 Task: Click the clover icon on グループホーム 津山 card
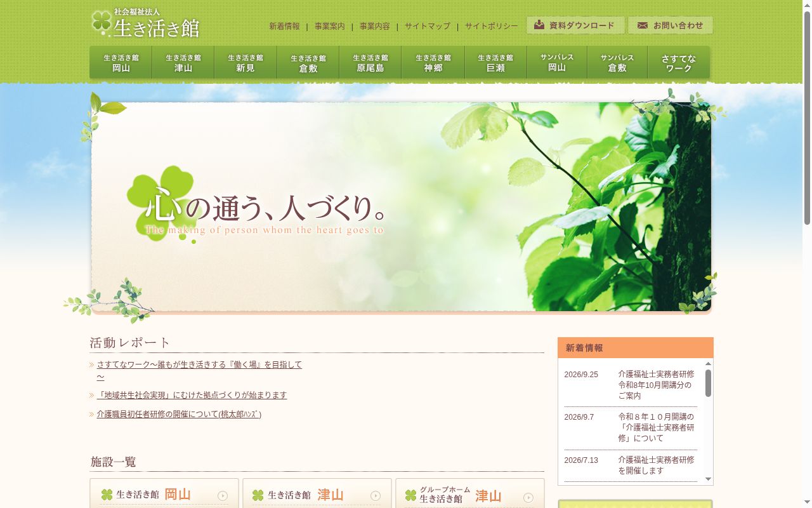click(x=411, y=495)
